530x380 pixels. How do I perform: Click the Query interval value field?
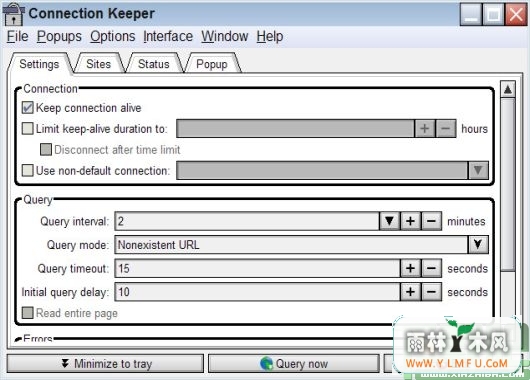[247, 221]
